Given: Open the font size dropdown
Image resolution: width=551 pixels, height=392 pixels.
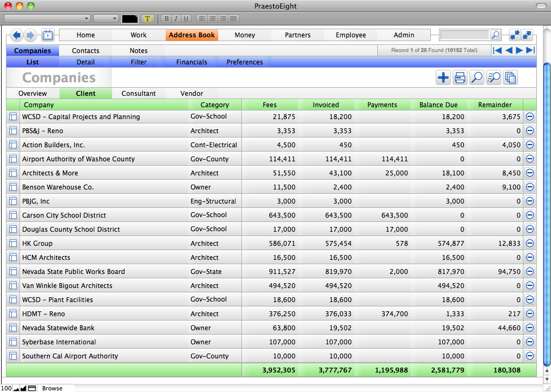Looking at the screenshot, I should (x=106, y=18).
